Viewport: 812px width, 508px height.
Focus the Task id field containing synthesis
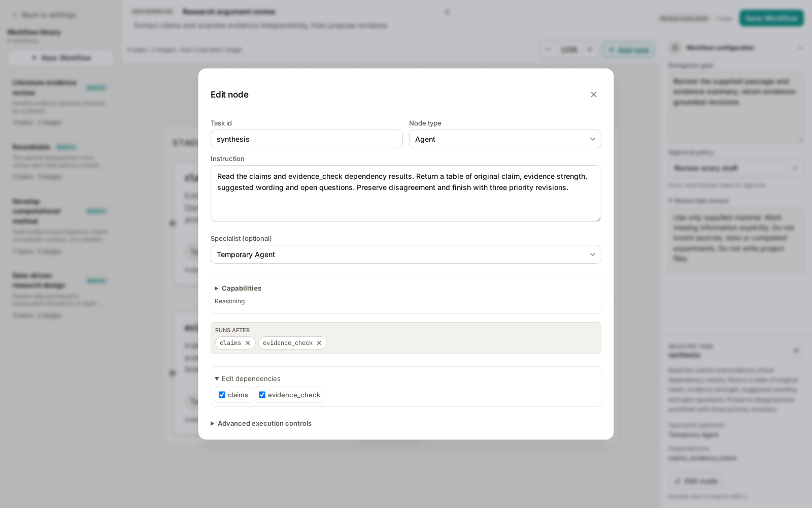tap(307, 139)
